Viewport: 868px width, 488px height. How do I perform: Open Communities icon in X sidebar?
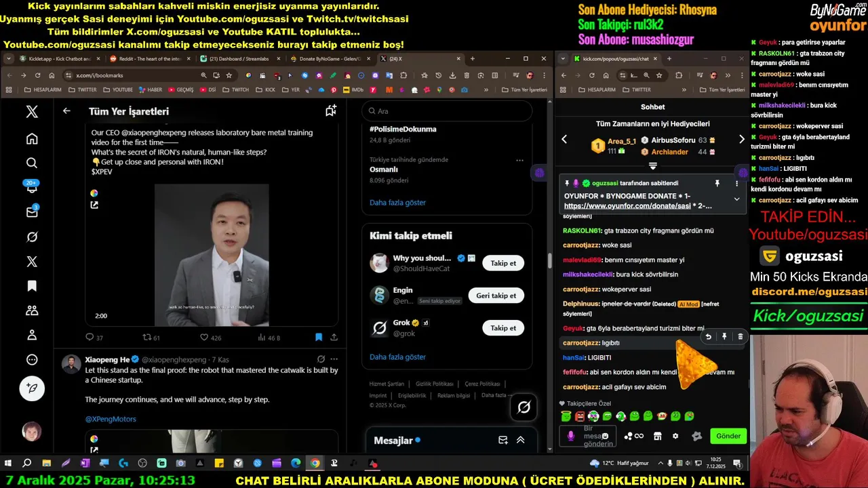[32, 310]
